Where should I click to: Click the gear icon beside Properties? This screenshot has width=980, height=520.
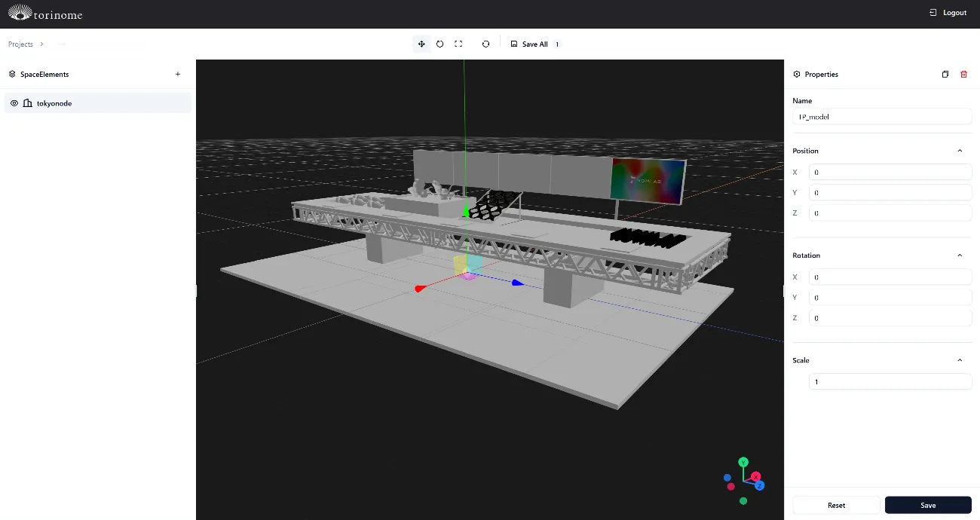point(797,74)
